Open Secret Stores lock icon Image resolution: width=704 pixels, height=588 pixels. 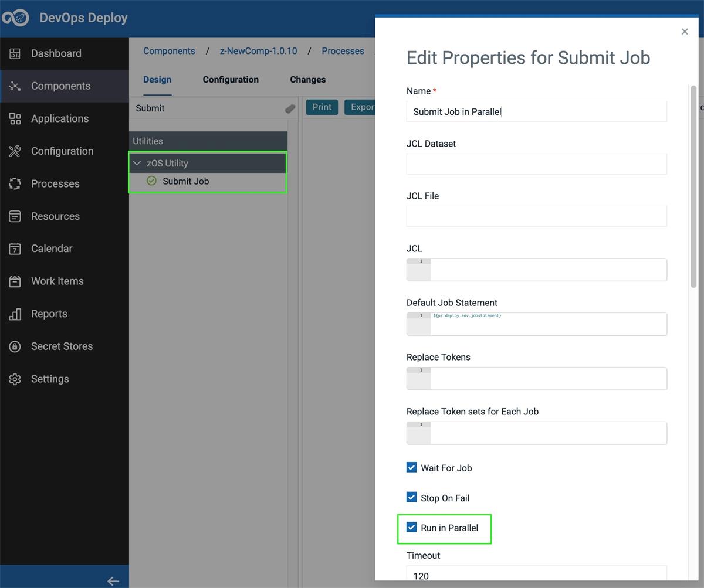(x=15, y=346)
